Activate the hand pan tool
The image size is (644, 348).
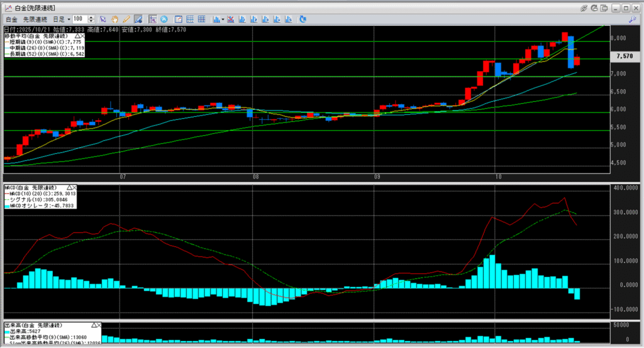(115, 19)
